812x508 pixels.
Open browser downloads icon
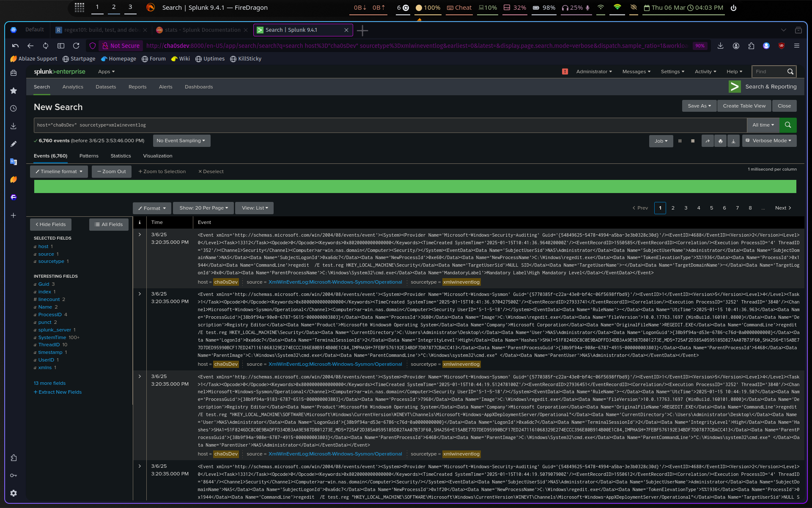click(721, 46)
